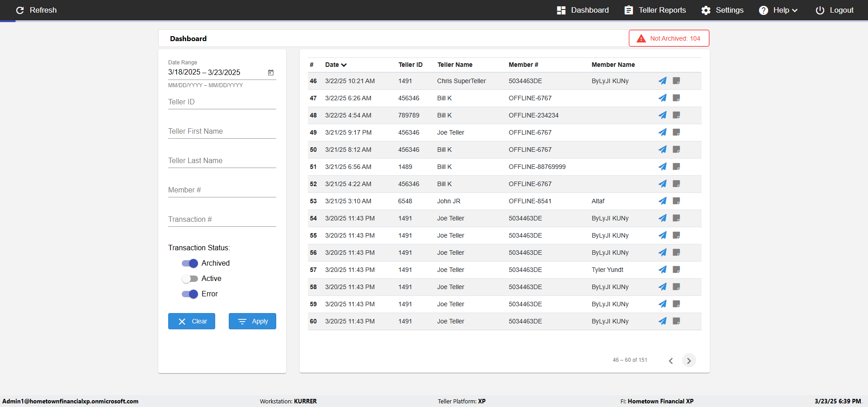Click the send icon for row 46
Image resolution: width=868 pixels, height=407 pixels.
662,81
